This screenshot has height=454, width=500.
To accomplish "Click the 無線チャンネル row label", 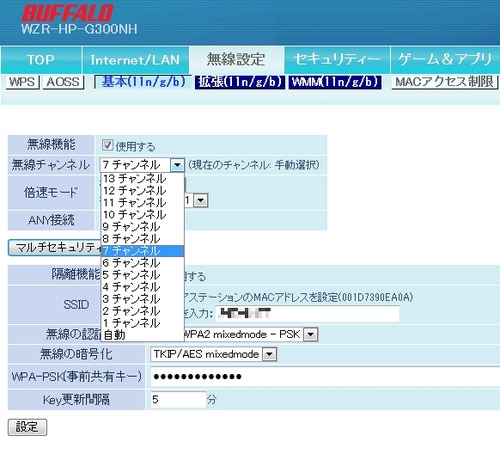I will click(x=51, y=165).
